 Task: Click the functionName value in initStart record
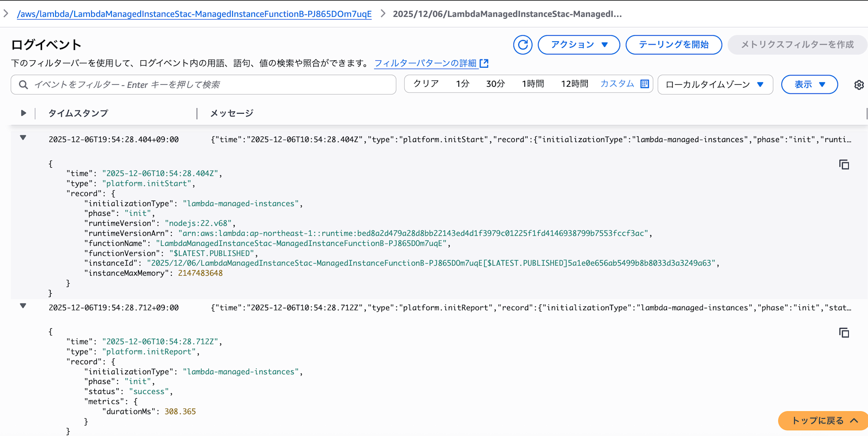[301, 243]
